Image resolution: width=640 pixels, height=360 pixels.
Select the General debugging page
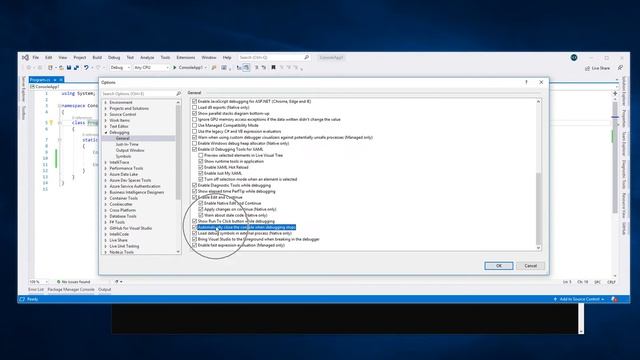122,138
